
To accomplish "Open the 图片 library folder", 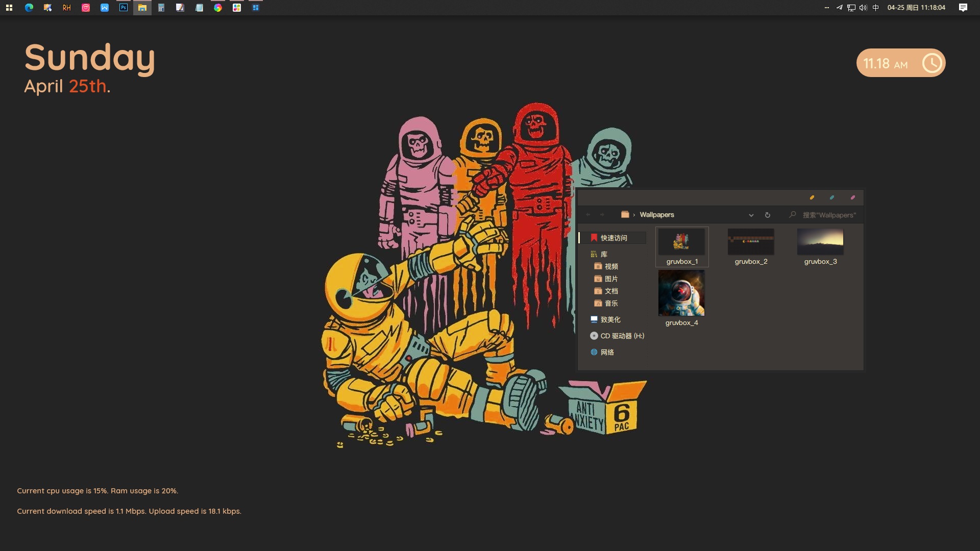I will tap(611, 279).
